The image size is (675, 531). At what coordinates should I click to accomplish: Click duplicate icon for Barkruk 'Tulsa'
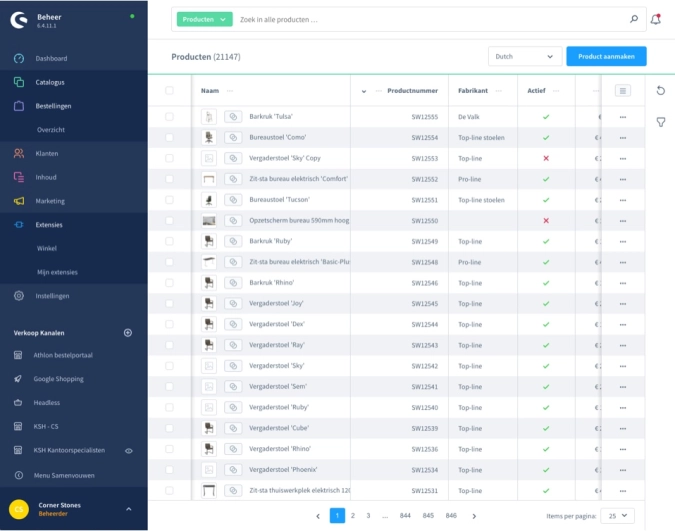coord(233,116)
